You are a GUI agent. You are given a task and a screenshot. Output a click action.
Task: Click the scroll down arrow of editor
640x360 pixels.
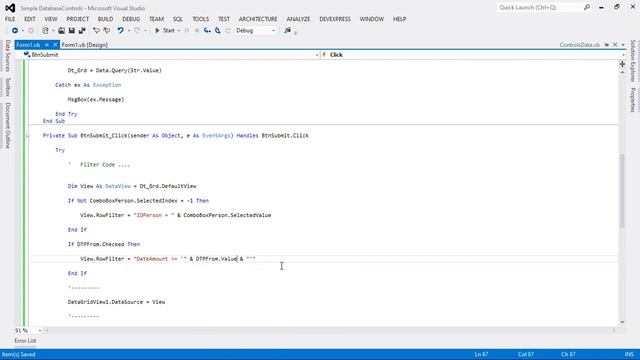point(622,322)
